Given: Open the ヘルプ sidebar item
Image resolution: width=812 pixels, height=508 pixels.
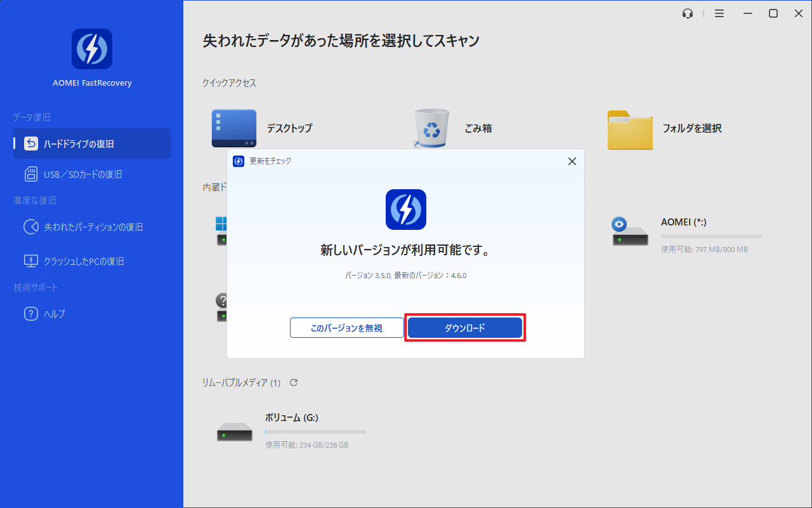Looking at the screenshot, I should pyautogui.click(x=54, y=314).
